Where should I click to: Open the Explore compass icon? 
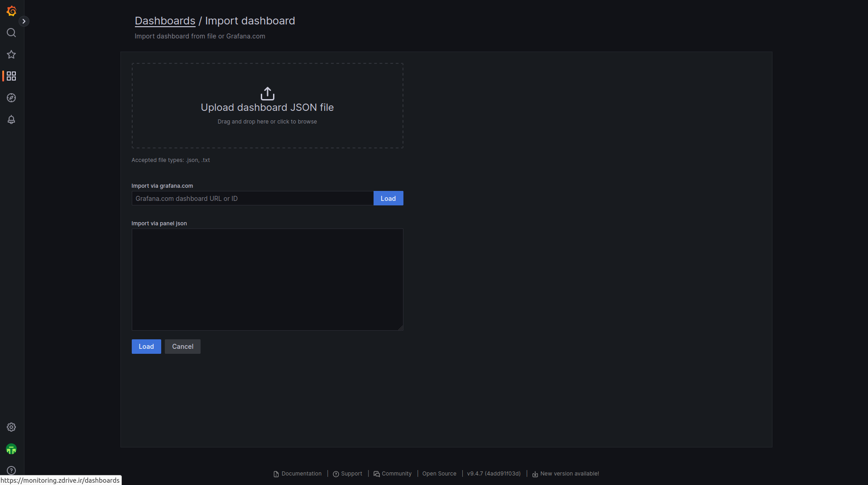[x=11, y=98]
